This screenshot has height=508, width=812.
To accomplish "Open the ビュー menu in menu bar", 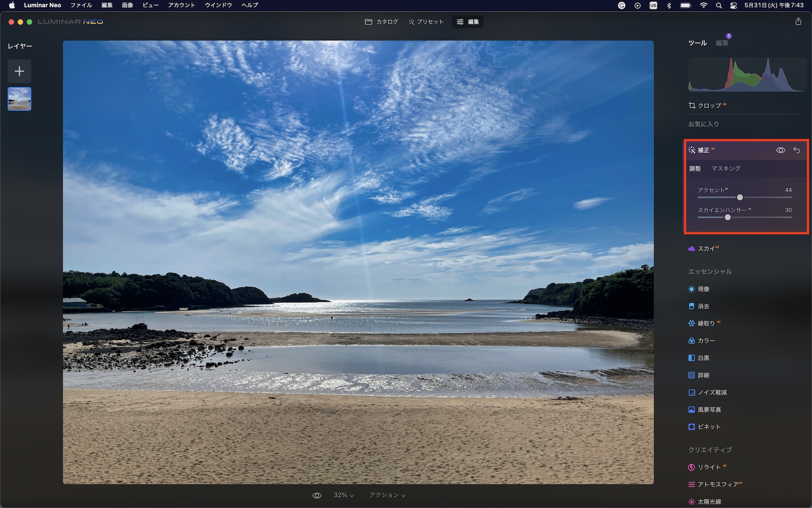I will [x=150, y=5].
